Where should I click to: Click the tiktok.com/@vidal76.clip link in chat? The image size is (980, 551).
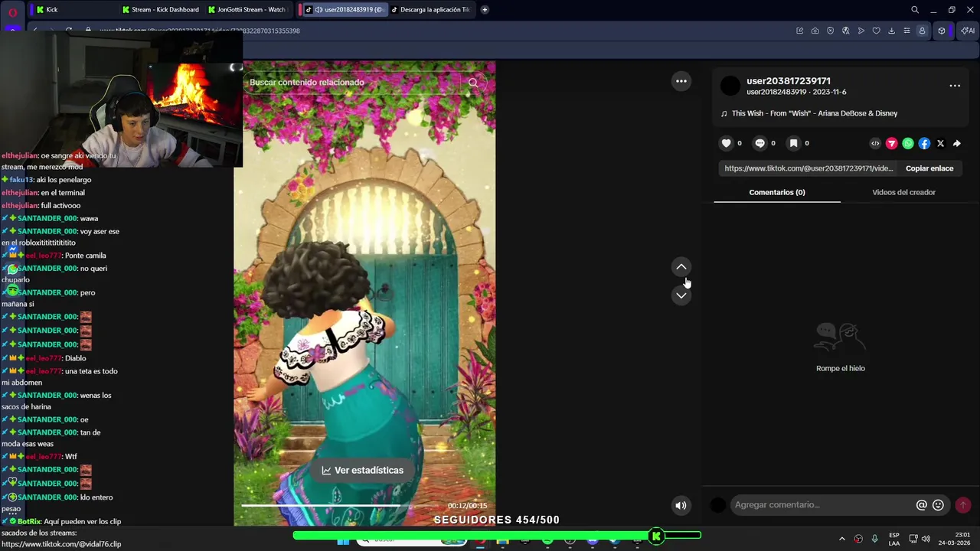pyautogui.click(x=61, y=544)
